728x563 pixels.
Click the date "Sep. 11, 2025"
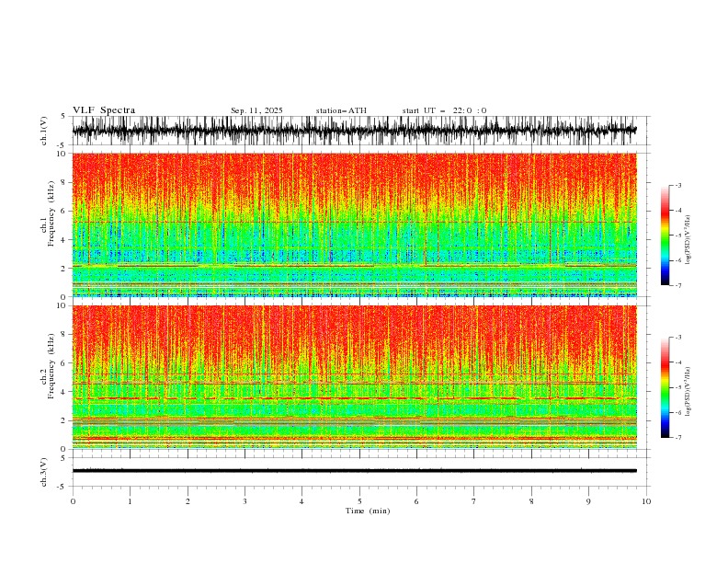[x=256, y=110]
